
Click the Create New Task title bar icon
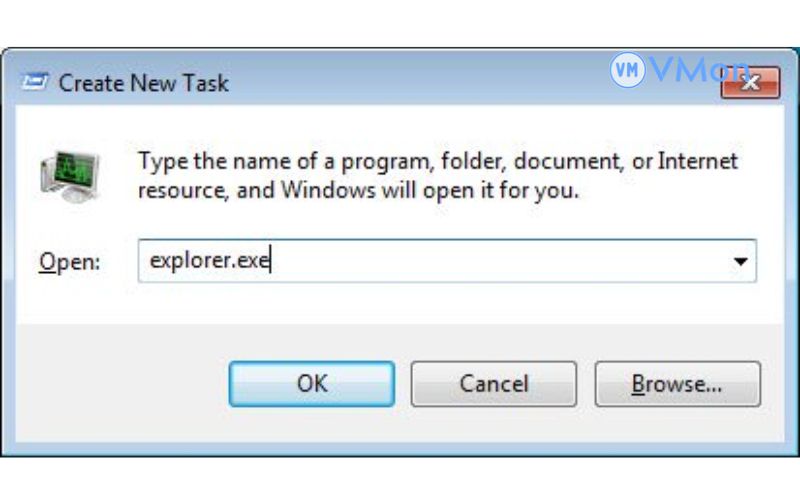pyautogui.click(x=38, y=83)
